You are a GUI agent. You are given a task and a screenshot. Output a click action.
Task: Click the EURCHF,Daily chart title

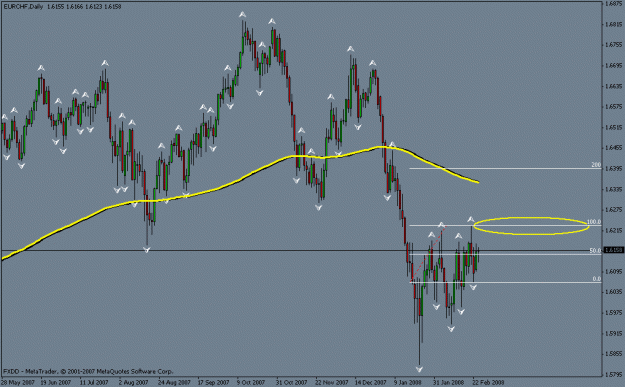coord(23,7)
